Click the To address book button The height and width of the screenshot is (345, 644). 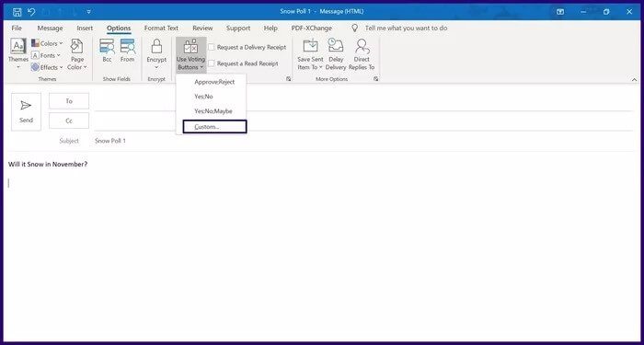pyautogui.click(x=69, y=101)
